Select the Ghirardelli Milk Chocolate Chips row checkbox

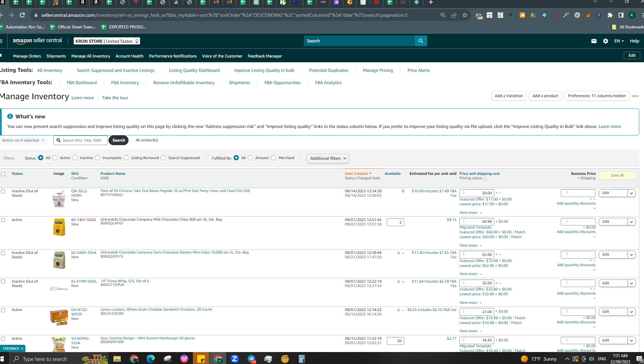(x=3, y=220)
